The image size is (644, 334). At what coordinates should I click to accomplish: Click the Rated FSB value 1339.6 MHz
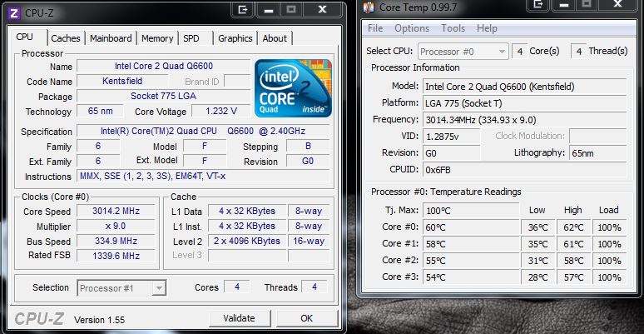coord(116,256)
